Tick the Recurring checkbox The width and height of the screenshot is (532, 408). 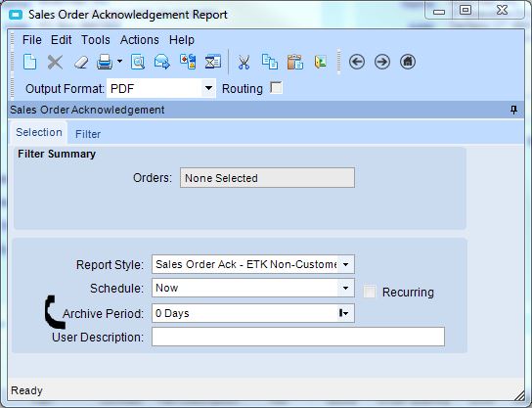tap(370, 292)
